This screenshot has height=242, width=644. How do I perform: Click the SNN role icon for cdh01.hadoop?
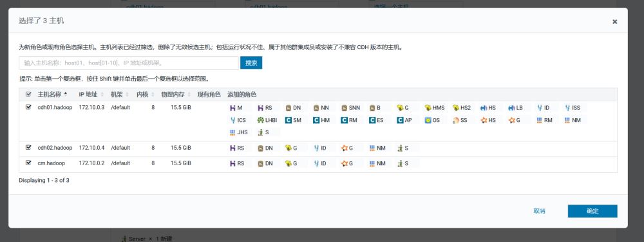[x=344, y=108]
